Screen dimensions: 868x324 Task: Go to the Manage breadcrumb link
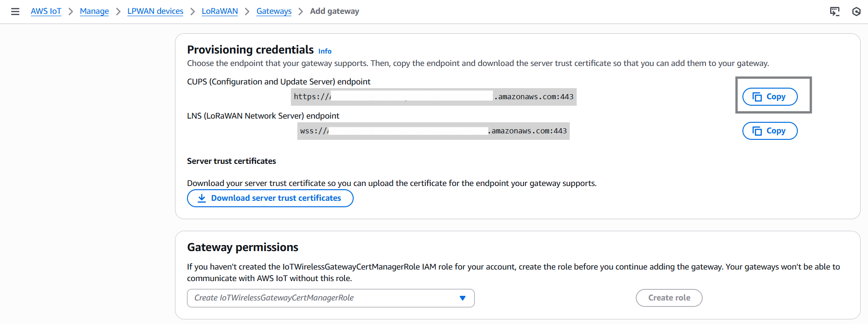(94, 11)
